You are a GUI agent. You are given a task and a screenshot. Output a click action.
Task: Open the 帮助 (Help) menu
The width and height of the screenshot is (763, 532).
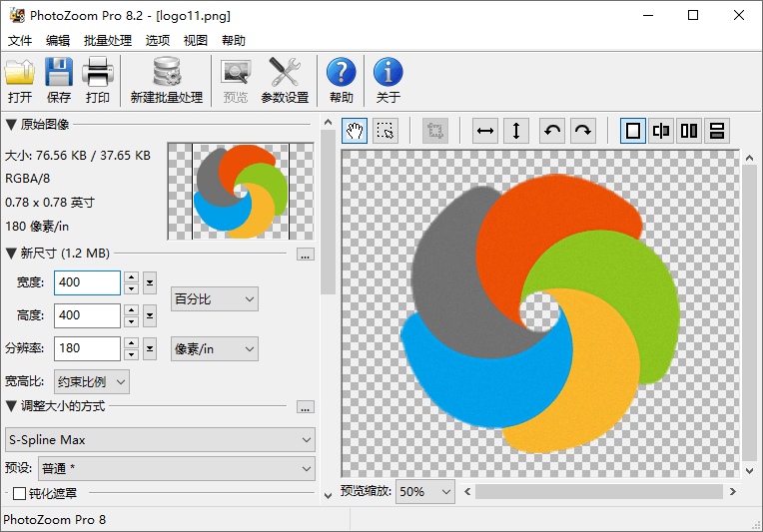[x=234, y=40]
